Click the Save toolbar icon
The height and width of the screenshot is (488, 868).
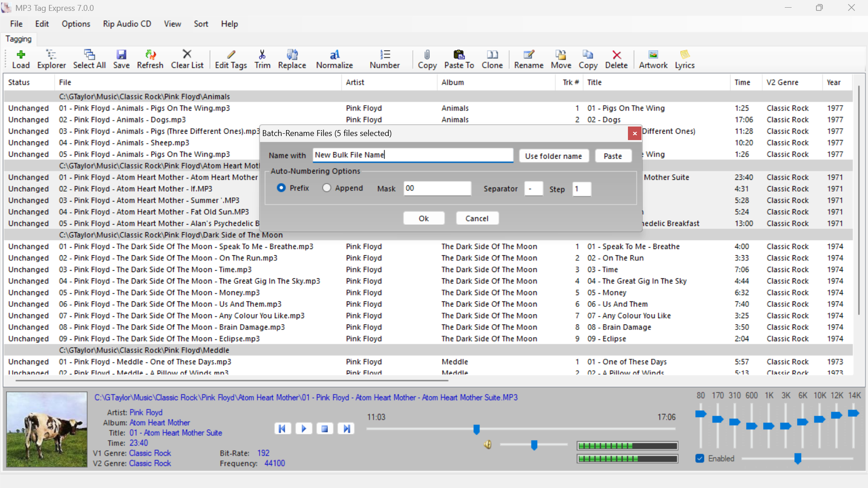[121, 59]
